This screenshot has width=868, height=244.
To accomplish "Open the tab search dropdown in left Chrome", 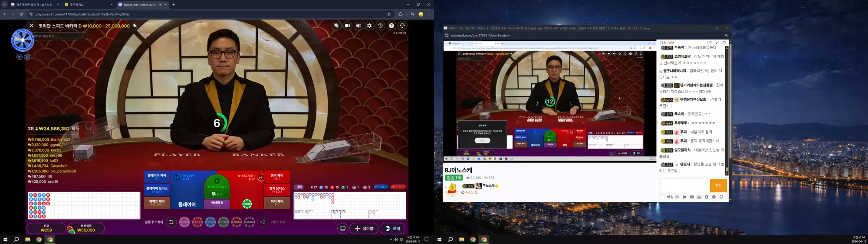I will tap(4, 5).
